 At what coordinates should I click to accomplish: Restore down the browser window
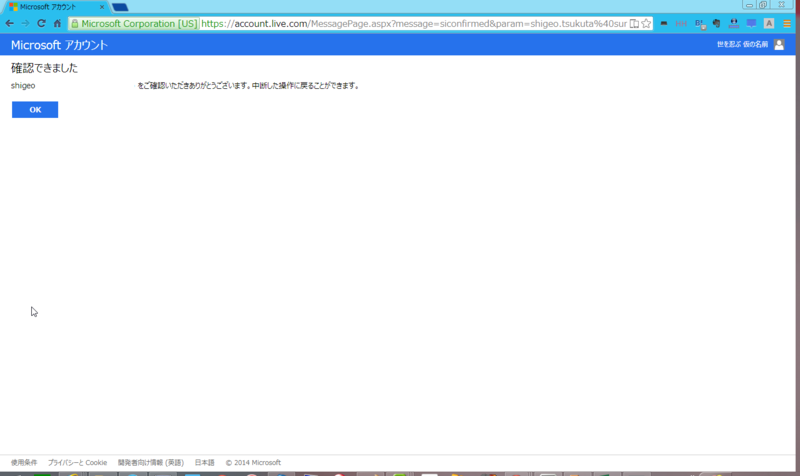coord(763,5)
